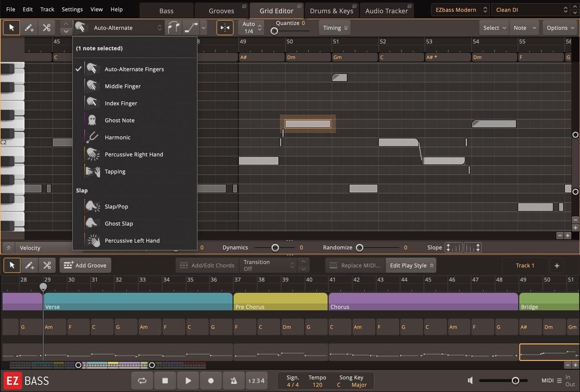
Task: Toggle the slide/legato articulation button
Action: 191,28
